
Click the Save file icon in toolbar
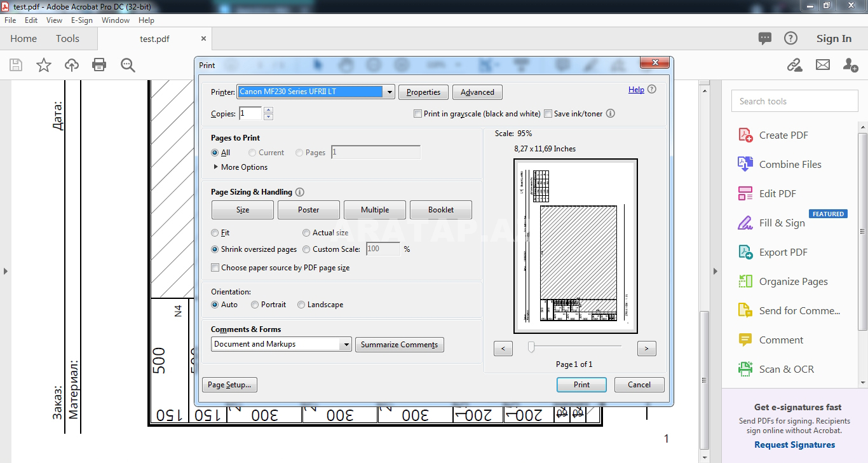(16, 65)
